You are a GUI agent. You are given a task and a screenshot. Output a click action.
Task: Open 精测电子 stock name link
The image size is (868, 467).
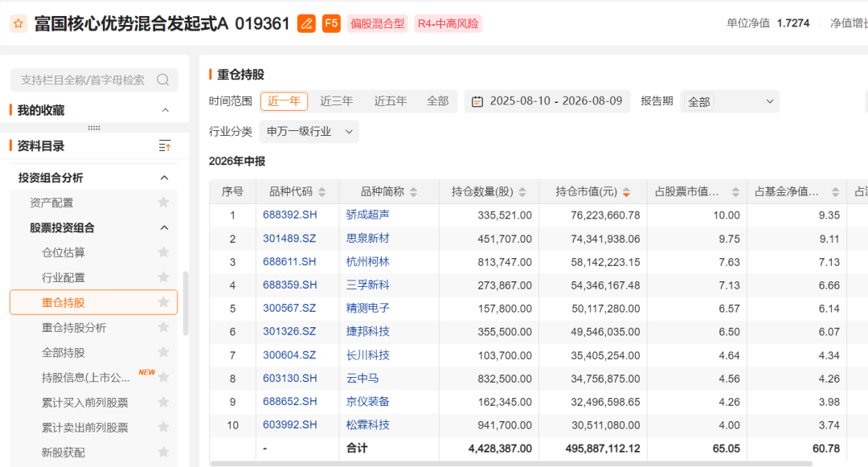[x=367, y=308]
